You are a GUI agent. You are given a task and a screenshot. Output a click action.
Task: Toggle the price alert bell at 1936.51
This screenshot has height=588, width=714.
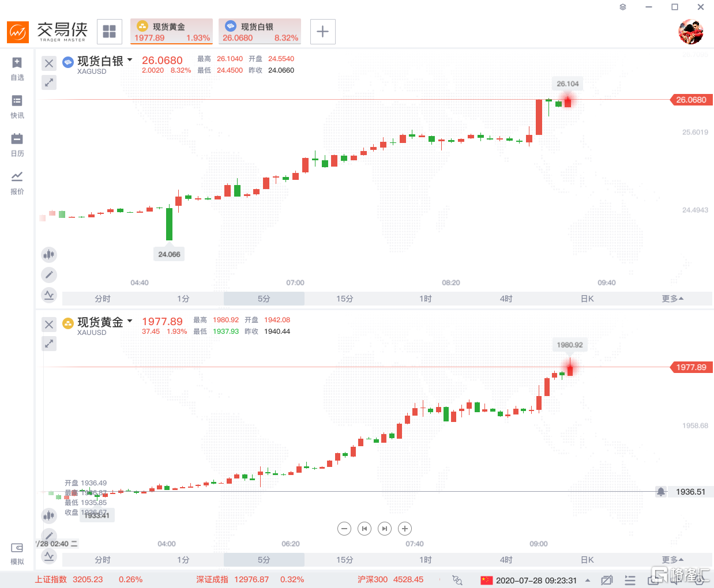661,492
